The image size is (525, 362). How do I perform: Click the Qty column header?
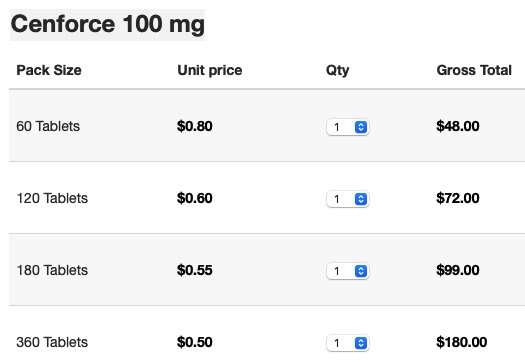(338, 70)
